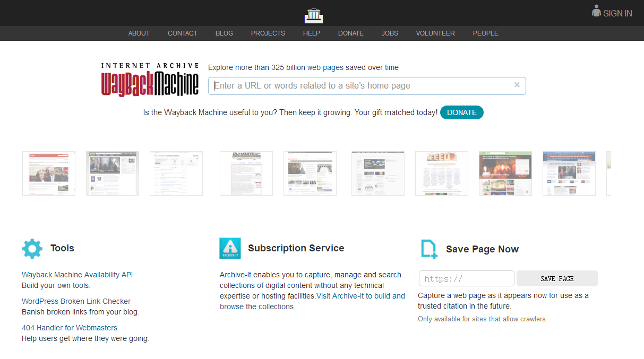Viewport: 644px width, 359px height.
Task: Click 'Help users get where they were going.' text
Action: coord(85,338)
